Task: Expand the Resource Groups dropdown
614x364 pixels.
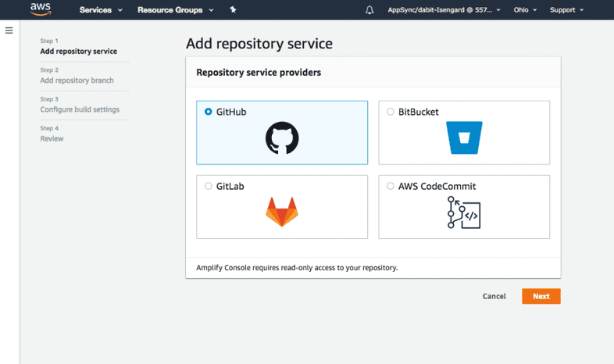Action: point(176,10)
